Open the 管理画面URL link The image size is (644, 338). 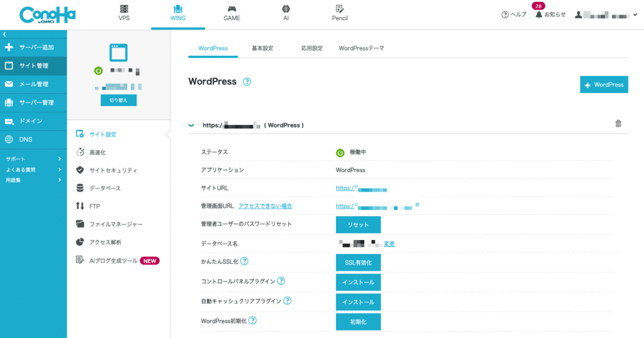click(377, 206)
